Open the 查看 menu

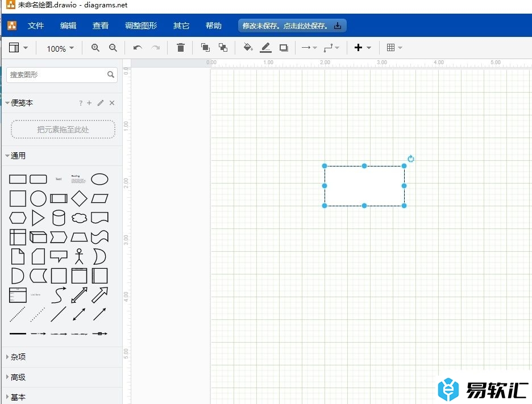(101, 26)
